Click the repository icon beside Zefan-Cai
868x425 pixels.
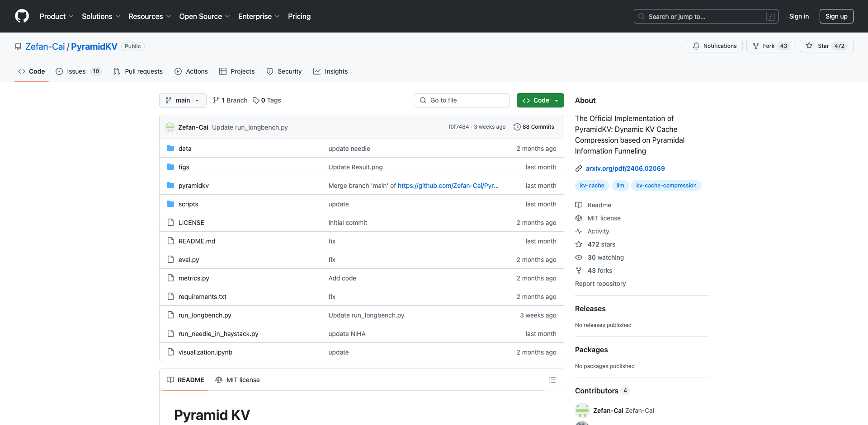click(x=18, y=47)
